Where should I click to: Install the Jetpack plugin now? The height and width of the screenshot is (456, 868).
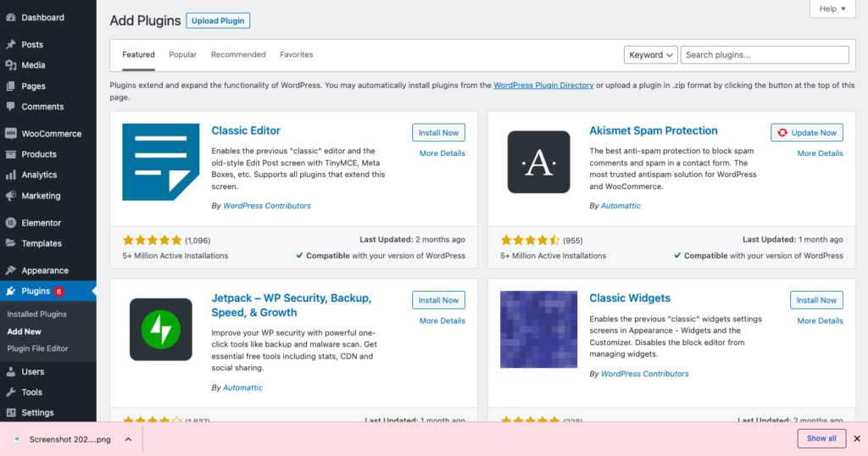point(438,300)
